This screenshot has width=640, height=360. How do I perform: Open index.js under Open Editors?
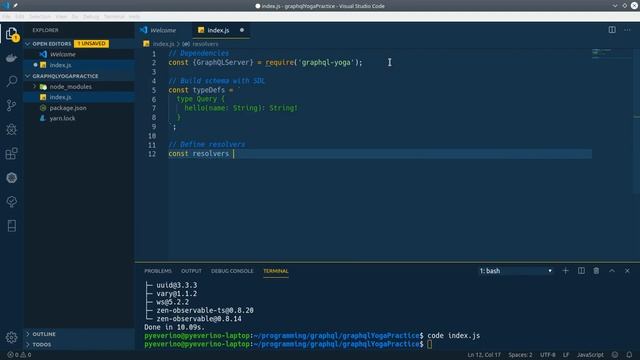pos(79,65)
